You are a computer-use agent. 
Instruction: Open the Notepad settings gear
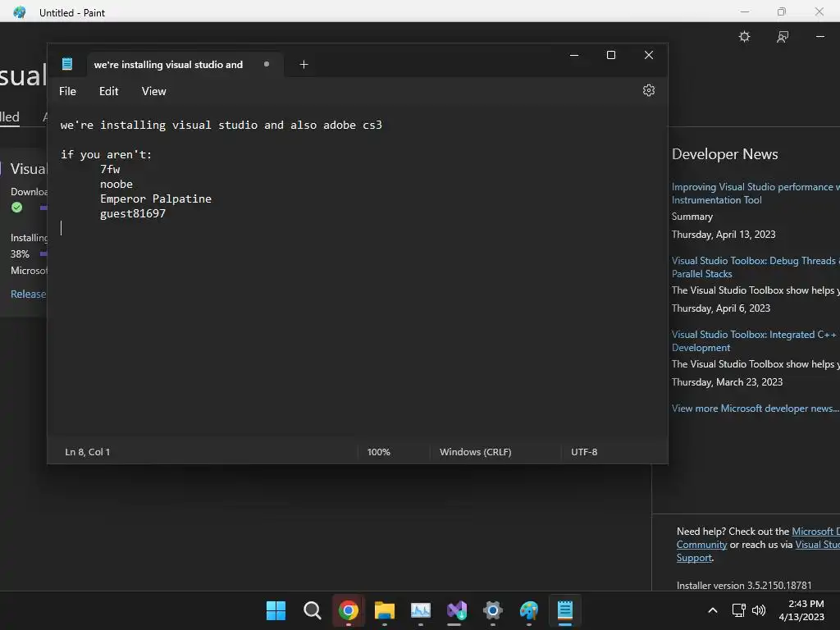[648, 90]
